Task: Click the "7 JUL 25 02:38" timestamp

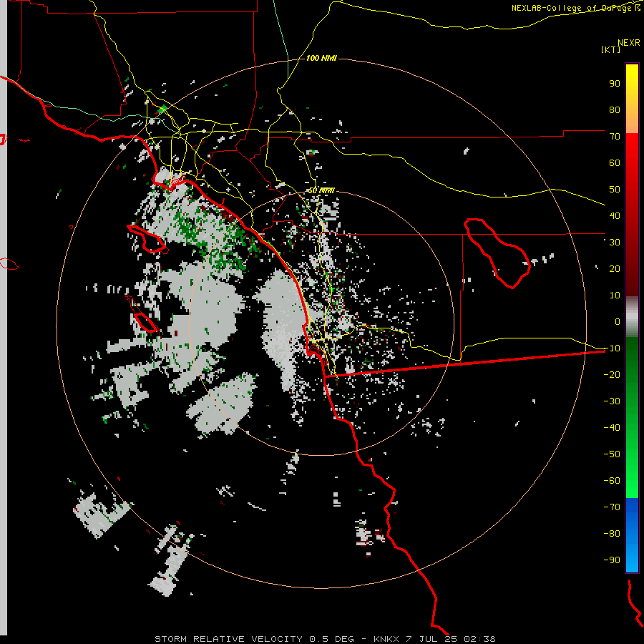Action: tap(451, 639)
